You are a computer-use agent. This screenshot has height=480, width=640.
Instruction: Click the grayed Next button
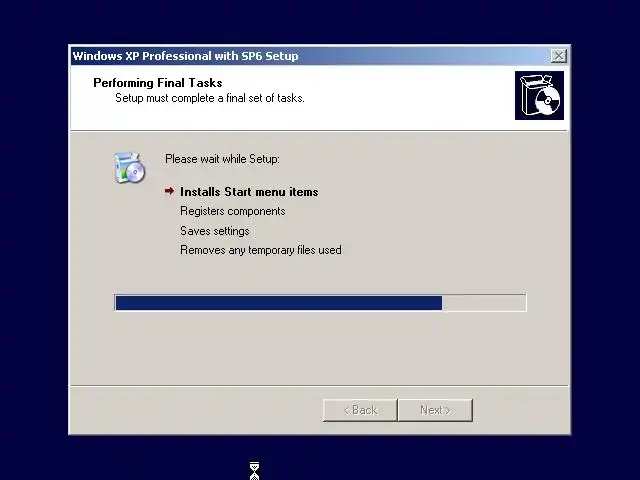tap(435, 410)
